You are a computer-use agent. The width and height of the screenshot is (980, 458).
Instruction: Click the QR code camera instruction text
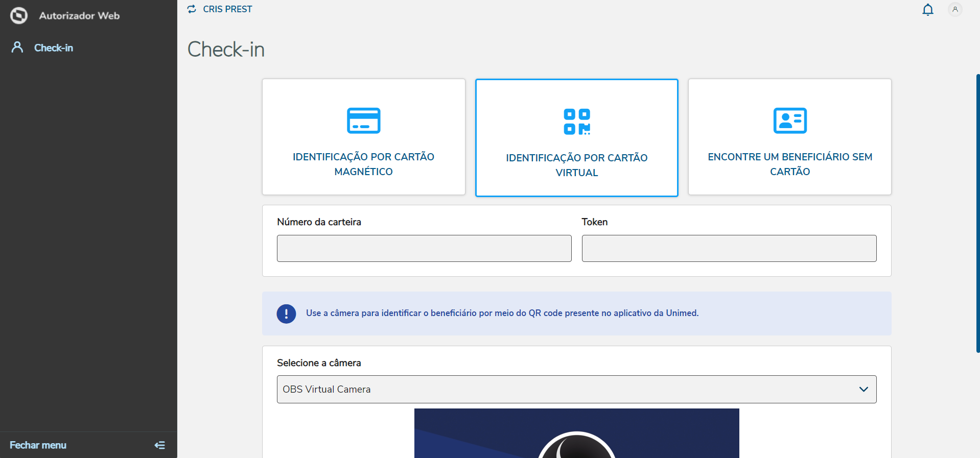pos(502,313)
